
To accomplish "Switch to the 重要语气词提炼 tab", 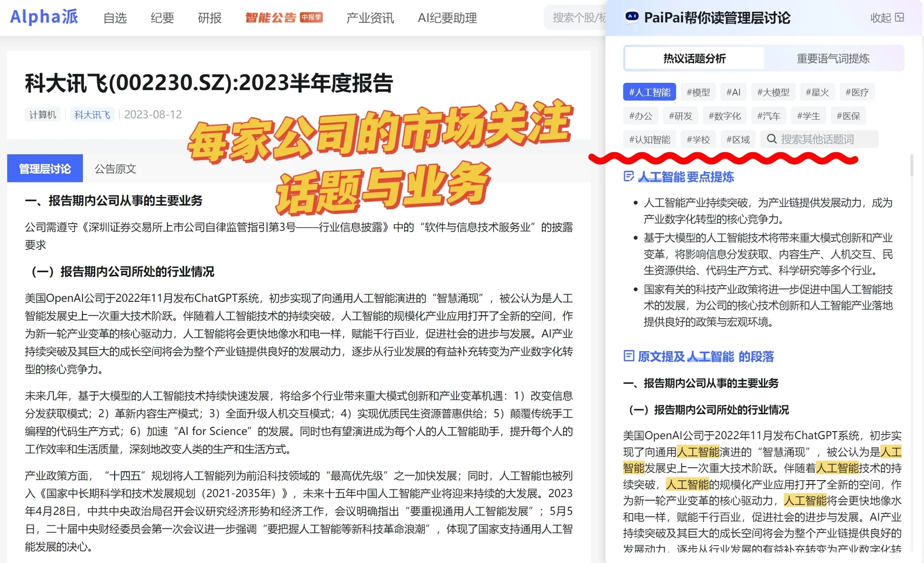I will coord(833,58).
